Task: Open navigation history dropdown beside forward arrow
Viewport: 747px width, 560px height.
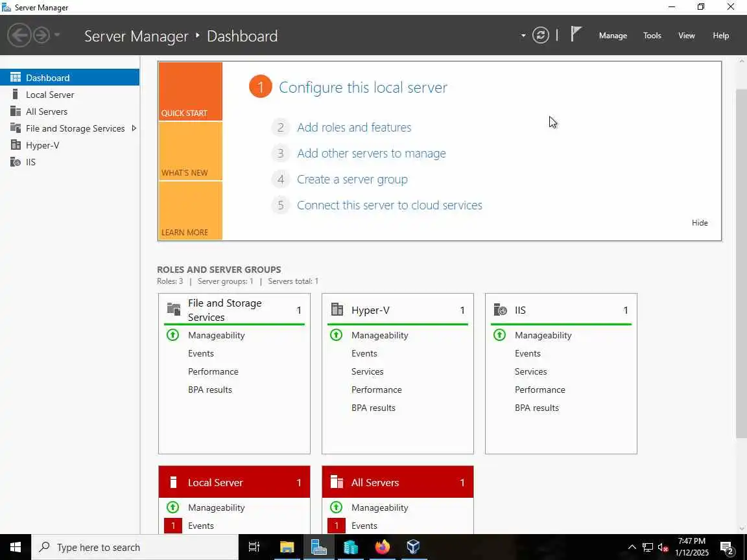Action: click(56, 35)
